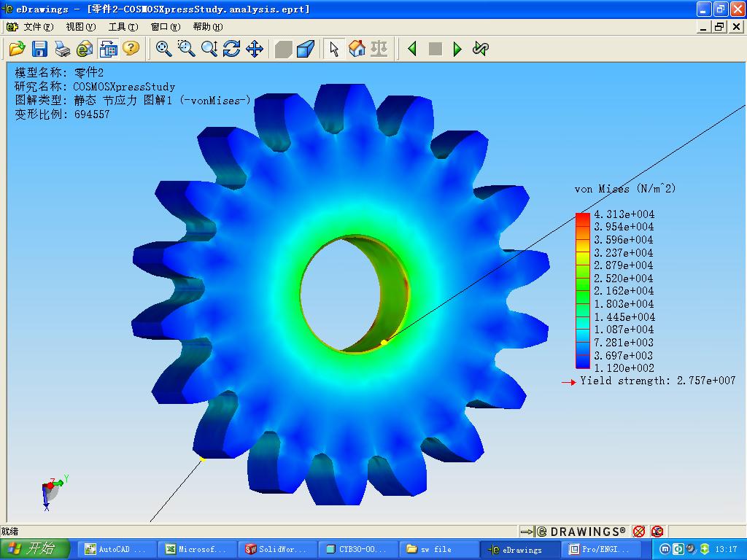Screen dimensions: 747x560
Task: Select the Zoom to Fit tool
Action: [x=164, y=49]
